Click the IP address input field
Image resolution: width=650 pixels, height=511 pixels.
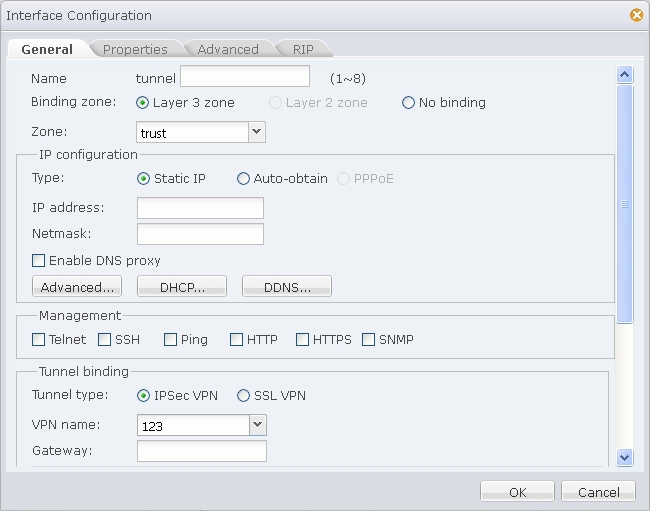200,208
